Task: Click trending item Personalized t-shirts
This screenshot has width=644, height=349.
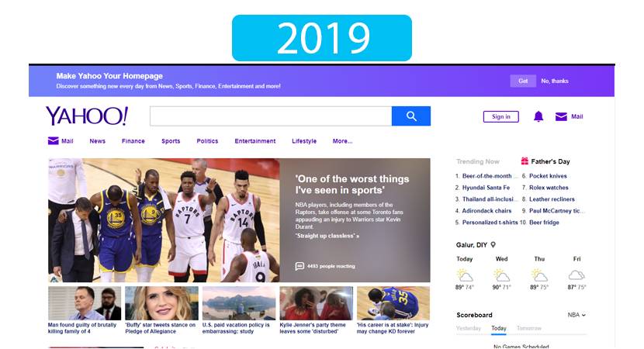Action: 490,222
